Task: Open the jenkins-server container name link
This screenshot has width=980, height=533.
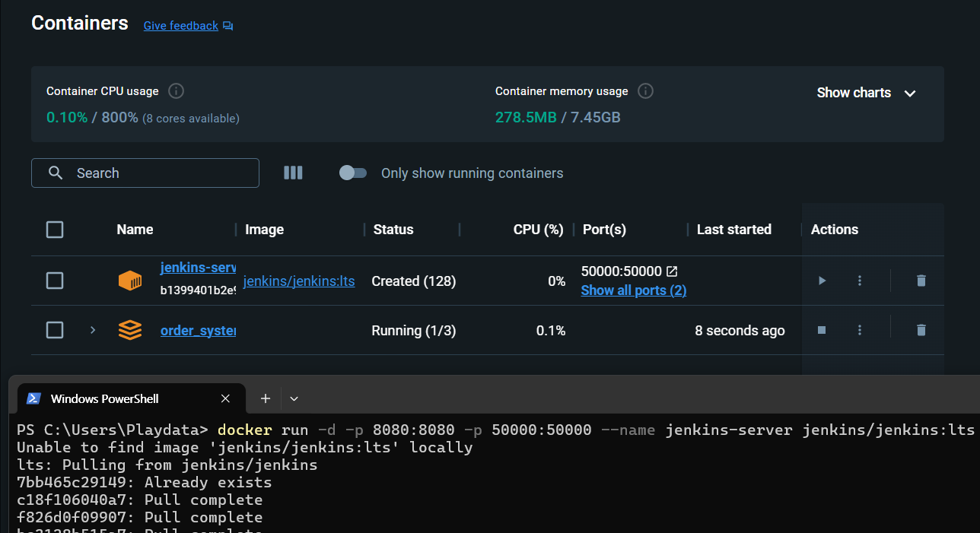Action: [x=198, y=268]
